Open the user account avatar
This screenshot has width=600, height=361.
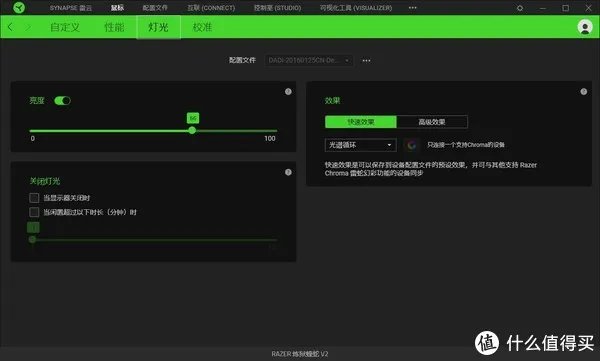pyautogui.click(x=585, y=27)
